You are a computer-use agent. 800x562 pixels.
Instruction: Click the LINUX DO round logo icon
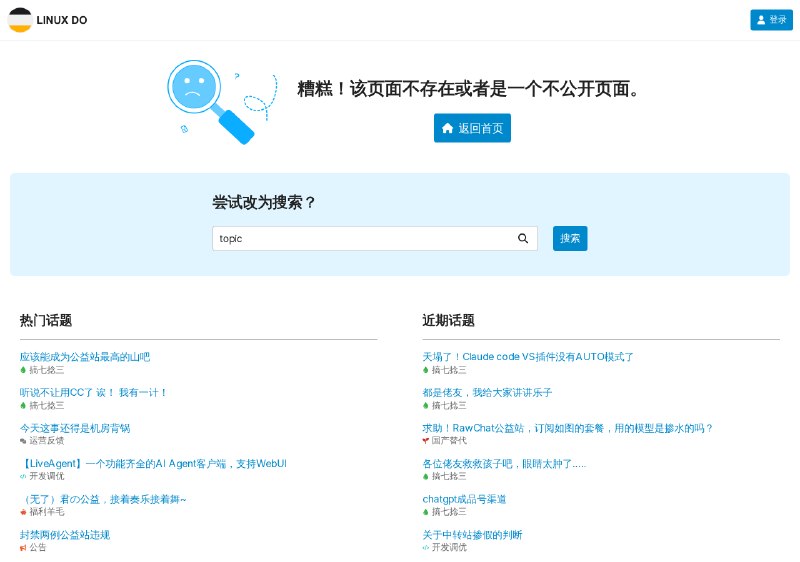(20, 20)
